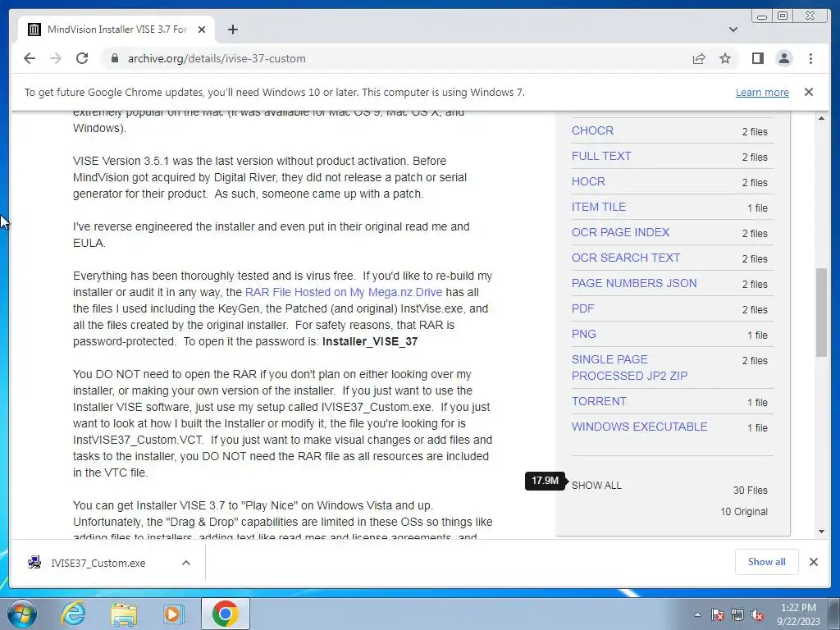Click page scrollbar down arrow
The height and width of the screenshot is (630, 840).
pos(821,532)
